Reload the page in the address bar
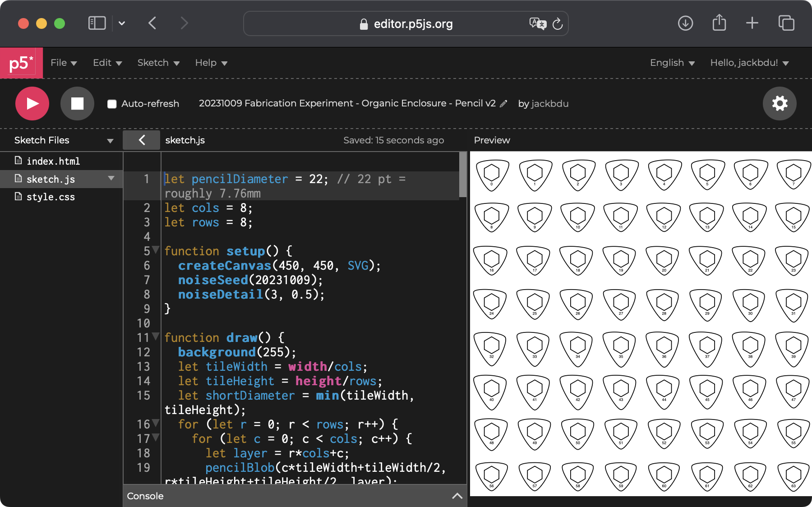This screenshot has height=507, width=812. coord(558,24)
